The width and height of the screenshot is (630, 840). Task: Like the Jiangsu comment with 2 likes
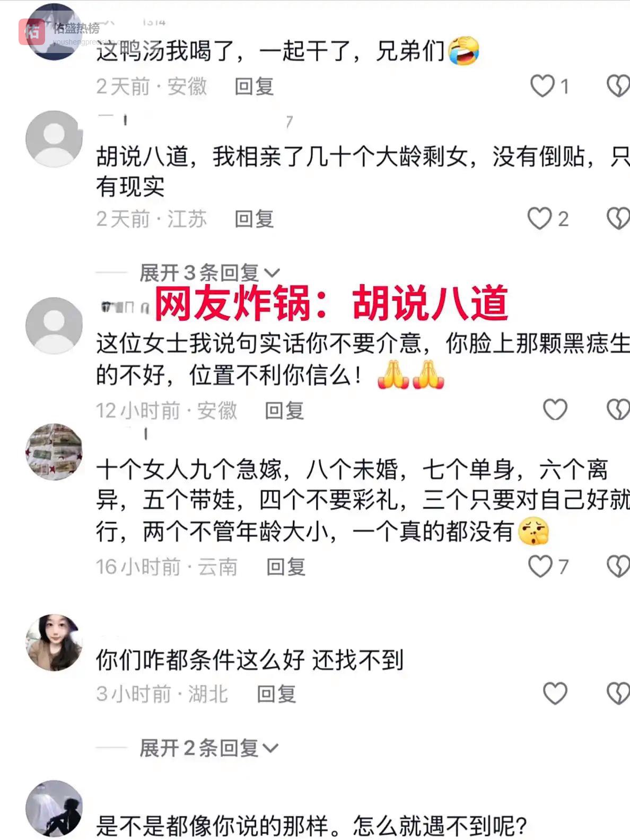click(x=540, y=218)
